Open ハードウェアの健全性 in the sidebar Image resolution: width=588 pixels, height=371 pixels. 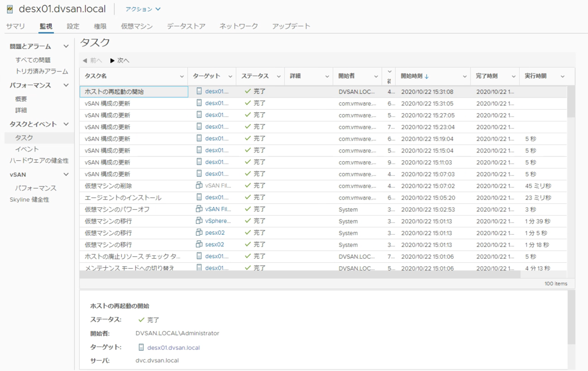(x=39, y=160)
